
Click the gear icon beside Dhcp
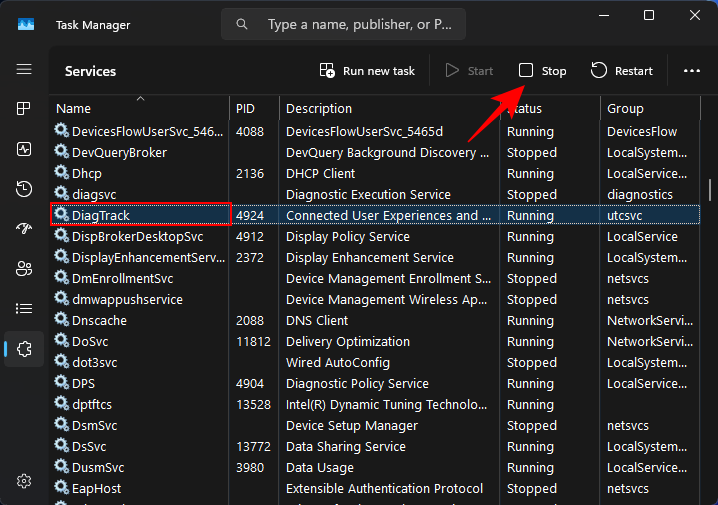click(x=61, y=173)
